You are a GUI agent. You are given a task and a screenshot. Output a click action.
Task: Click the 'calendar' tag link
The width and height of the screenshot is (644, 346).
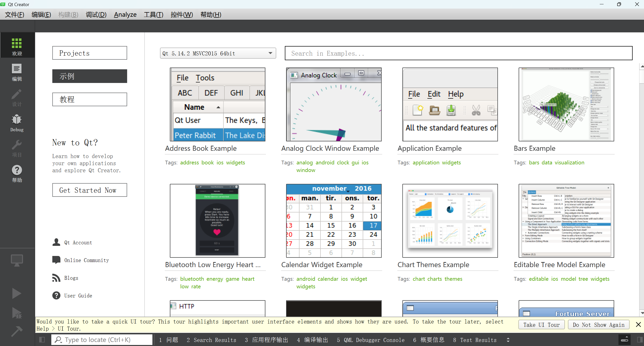click(x=328, y=279)
